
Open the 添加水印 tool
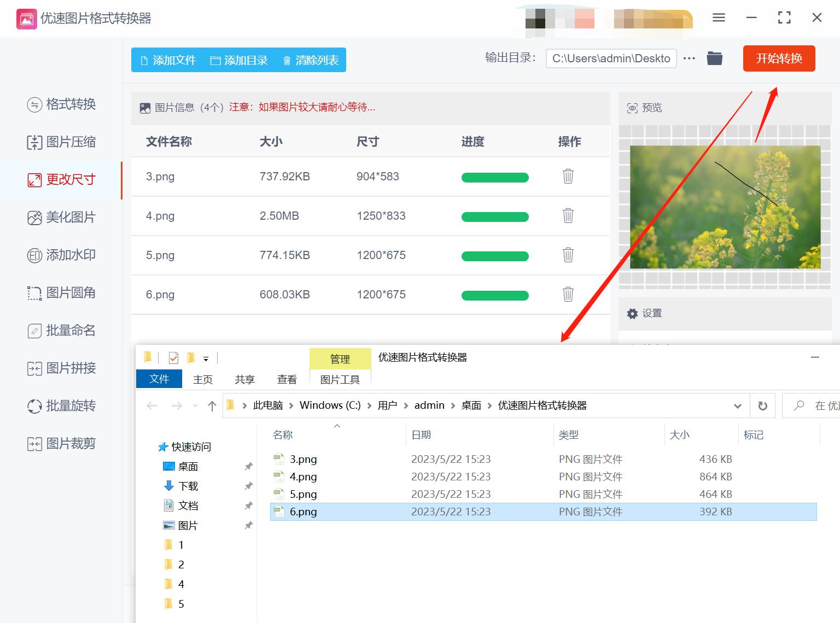62,255
